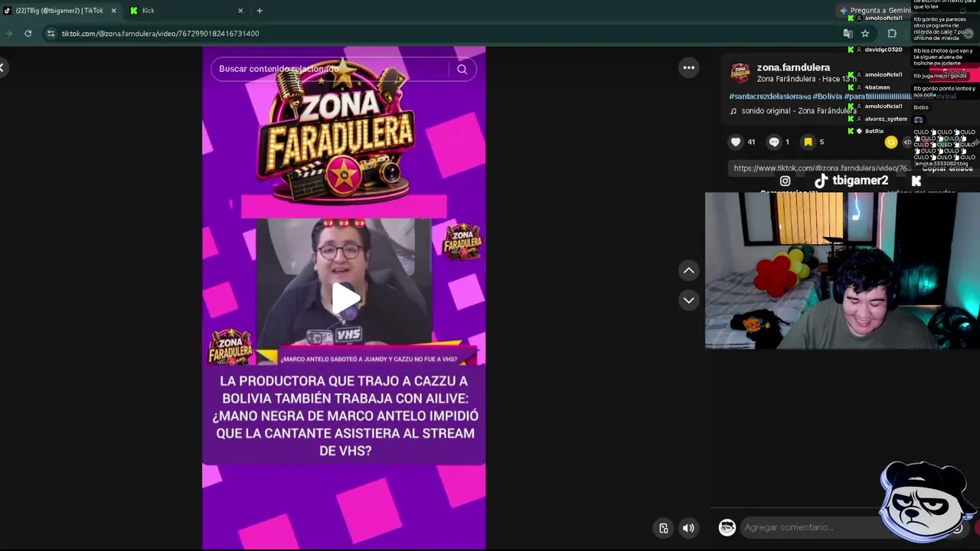Toggle video sound with the speaker icon
The height and width of the screenshot is (551, 980).
(688, 527)
